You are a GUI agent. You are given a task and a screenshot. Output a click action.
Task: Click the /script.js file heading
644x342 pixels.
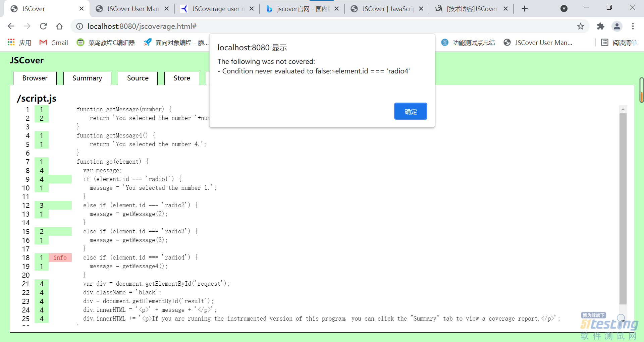click(37, 98)
